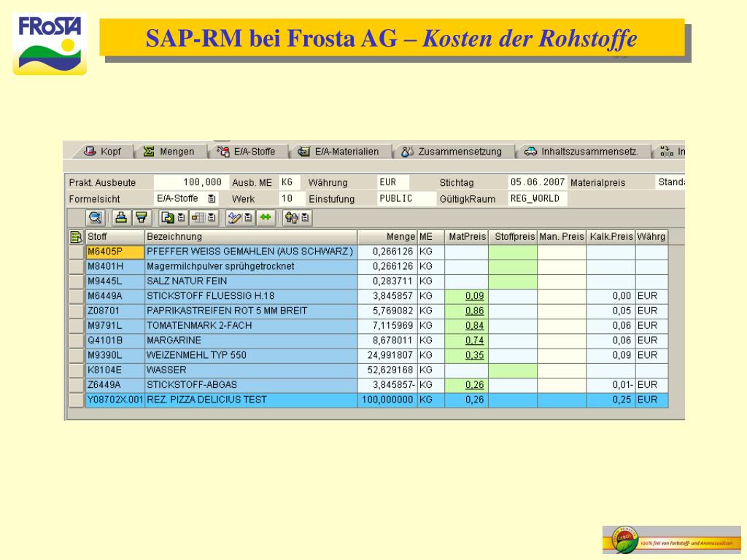Select the compare materials icon
Screen dimensions: 747x560
point(291,217)
